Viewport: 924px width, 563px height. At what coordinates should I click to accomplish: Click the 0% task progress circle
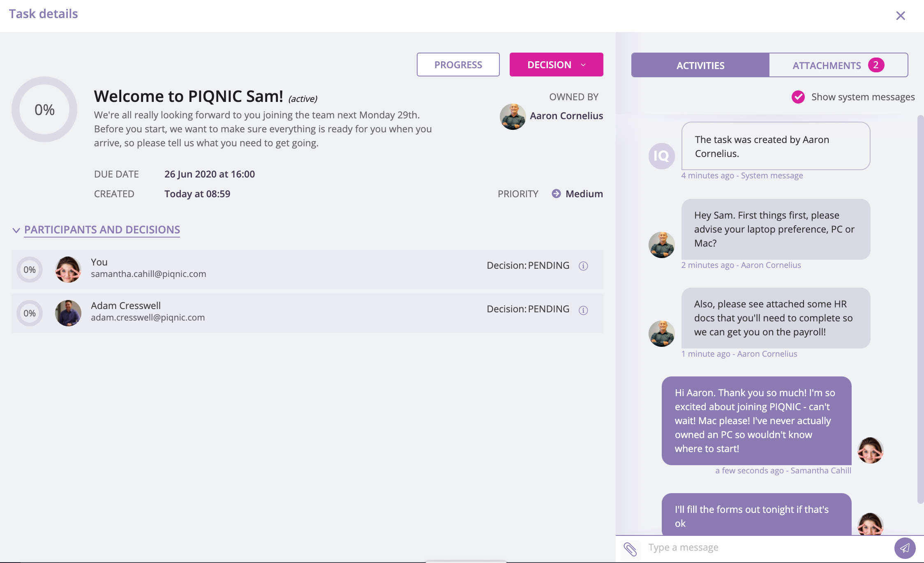click(44, 109)
